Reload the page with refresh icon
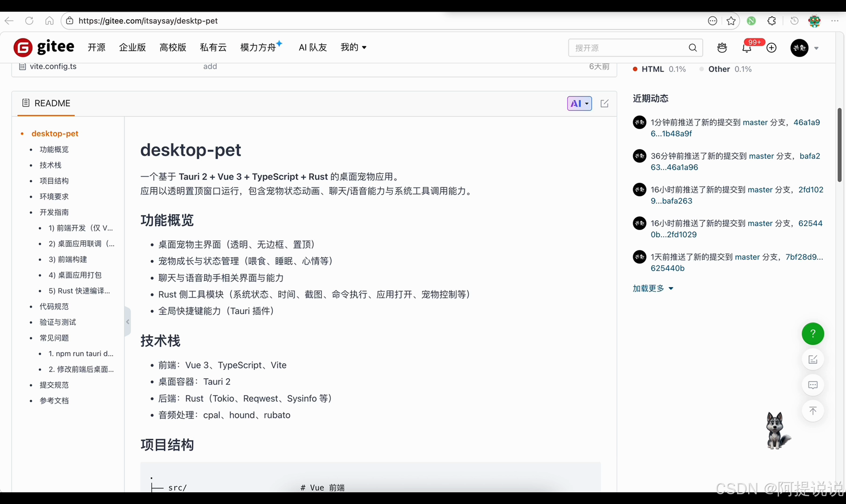Screen dimensions: 846x504 tap(29, 21)
